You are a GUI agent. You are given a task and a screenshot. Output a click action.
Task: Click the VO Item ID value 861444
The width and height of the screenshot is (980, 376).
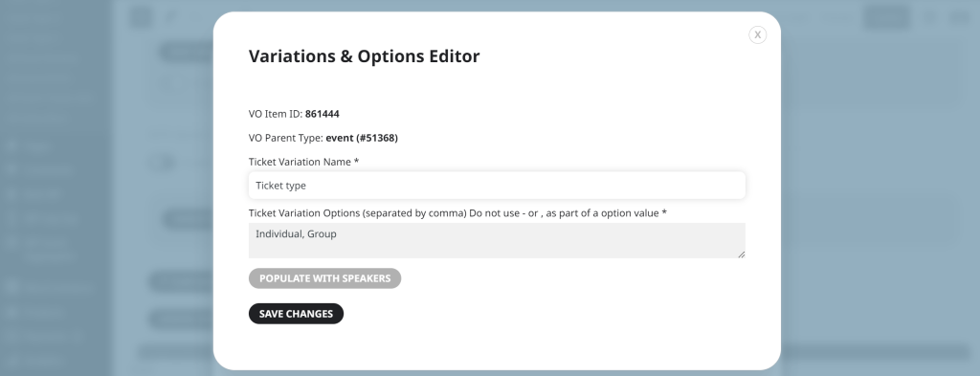point(323,114)
